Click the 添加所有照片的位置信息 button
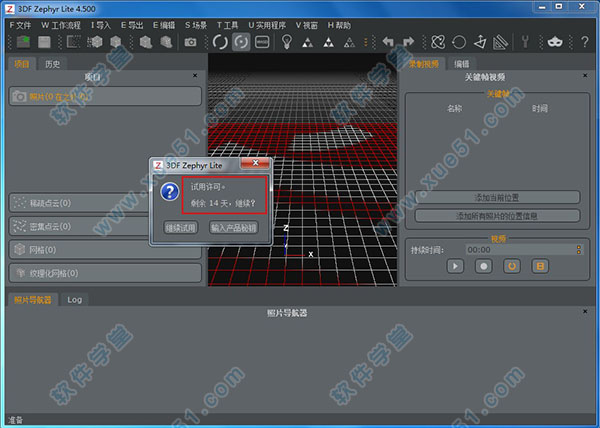 pos(497,216)
